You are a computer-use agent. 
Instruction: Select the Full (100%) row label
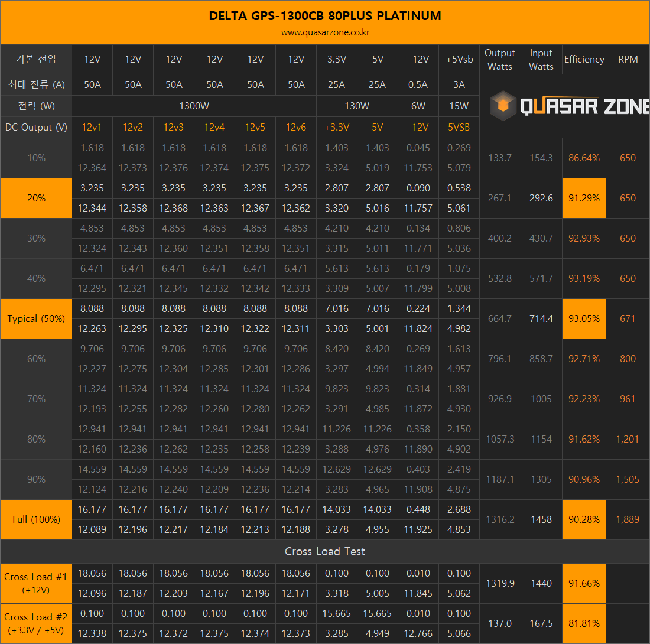pos(36,519)
